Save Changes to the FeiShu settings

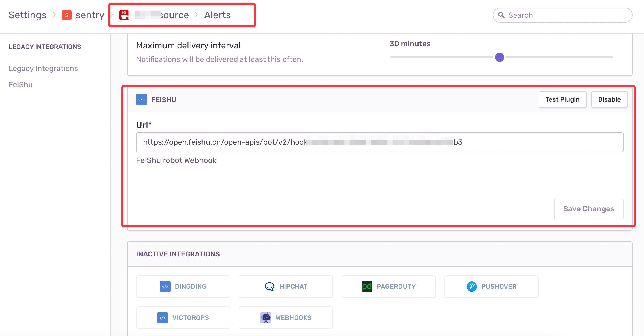[x=589, y=209]
